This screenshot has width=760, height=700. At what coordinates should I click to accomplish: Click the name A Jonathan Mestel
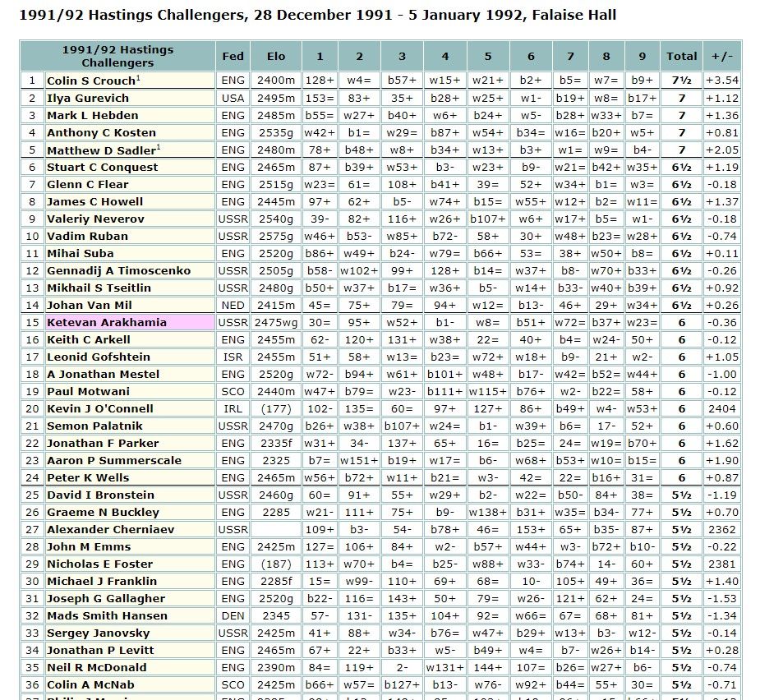click(104, 375)
